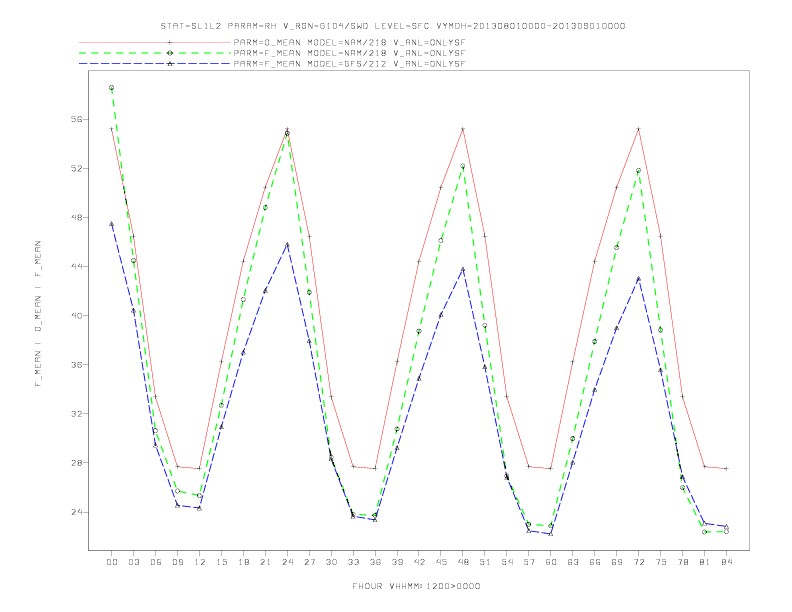Click x-axis forecast hour label 54

click(x=507, y=562)
